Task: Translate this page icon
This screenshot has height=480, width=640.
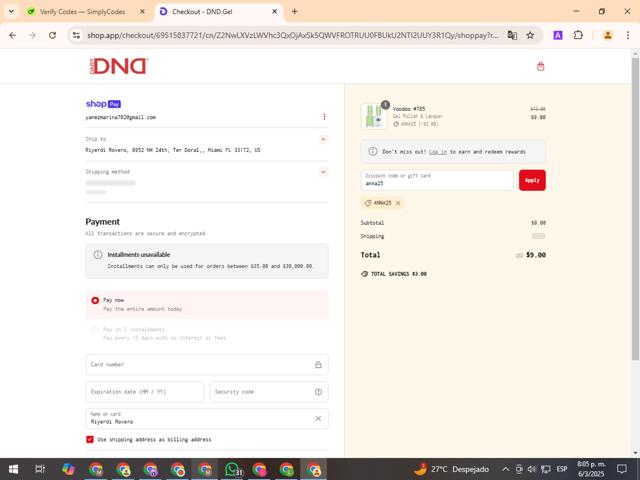Action: tap(512, 36)
